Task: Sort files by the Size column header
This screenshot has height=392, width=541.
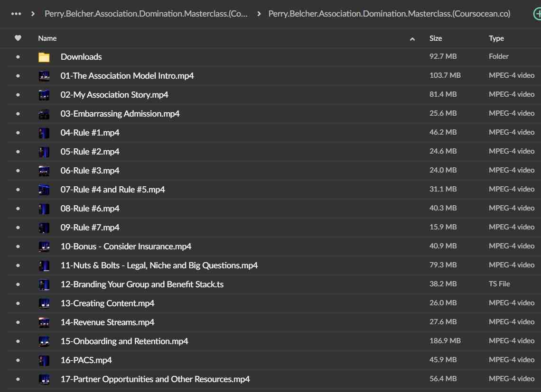Action: [x=435, y=38]
